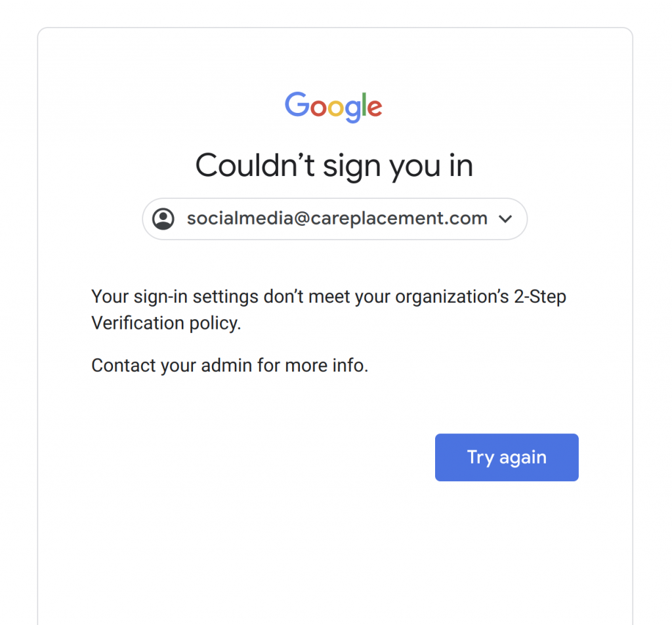The height and width of the screenshot is (625, 672).
Task: Click the first red o in Google
Action: tap(318, 108)
